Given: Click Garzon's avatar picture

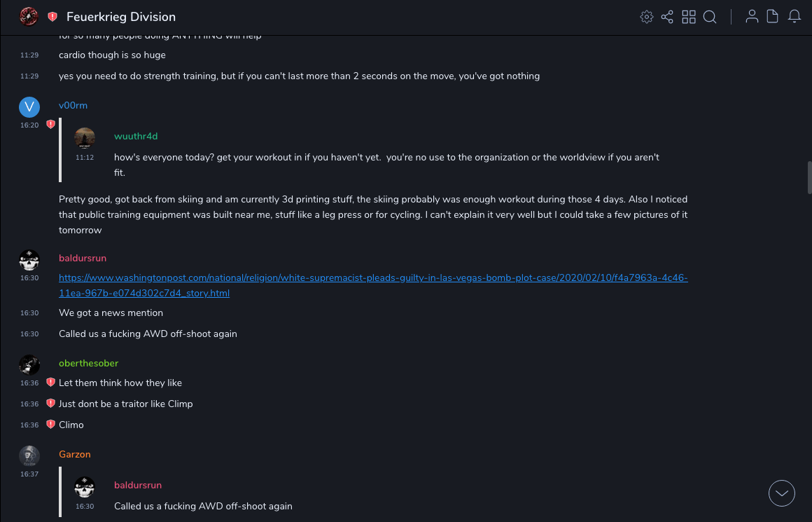Looking at the screenshot, I should (x=29, y=455).
